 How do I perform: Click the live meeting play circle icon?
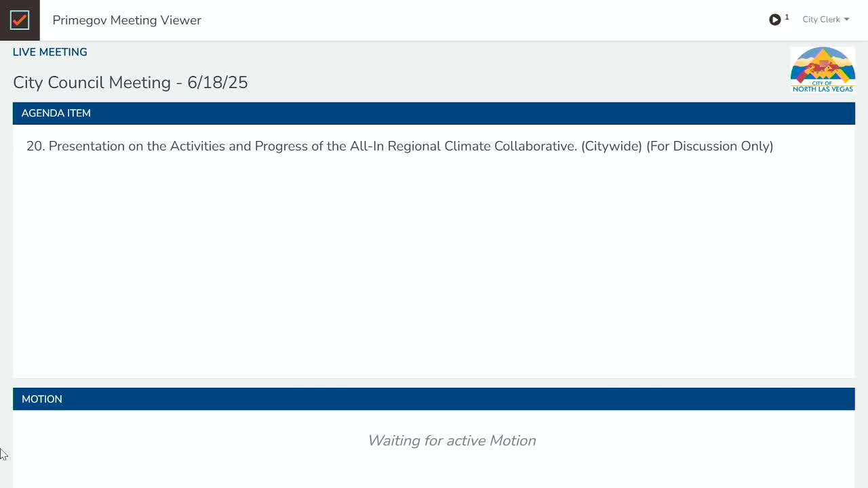pos(775,20)
